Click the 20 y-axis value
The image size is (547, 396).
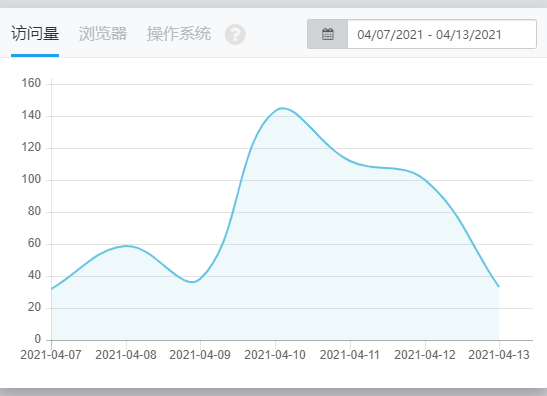[x=35, y=307]
